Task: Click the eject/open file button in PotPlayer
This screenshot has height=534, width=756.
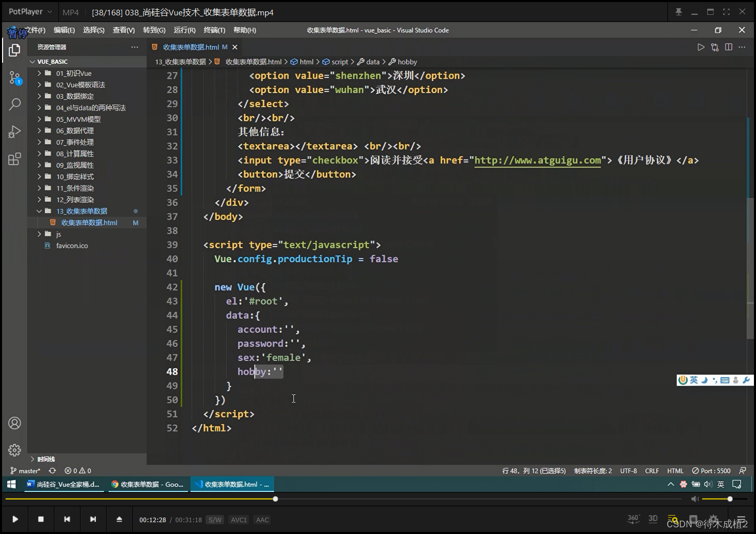Action: pos(119,519)
